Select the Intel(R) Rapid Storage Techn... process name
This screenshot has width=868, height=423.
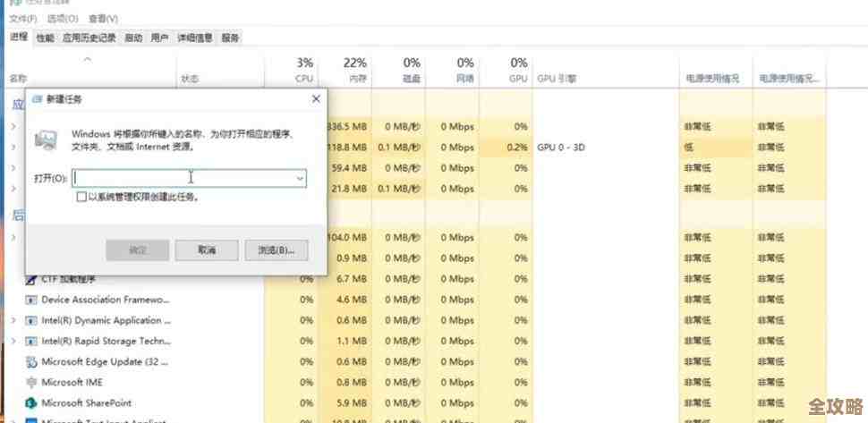tap(106, 341)
